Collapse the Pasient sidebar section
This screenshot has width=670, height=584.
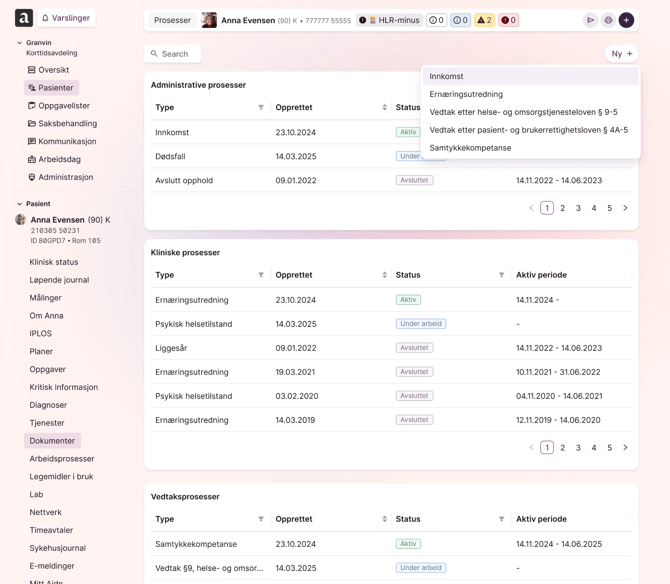tap(20, 204)
